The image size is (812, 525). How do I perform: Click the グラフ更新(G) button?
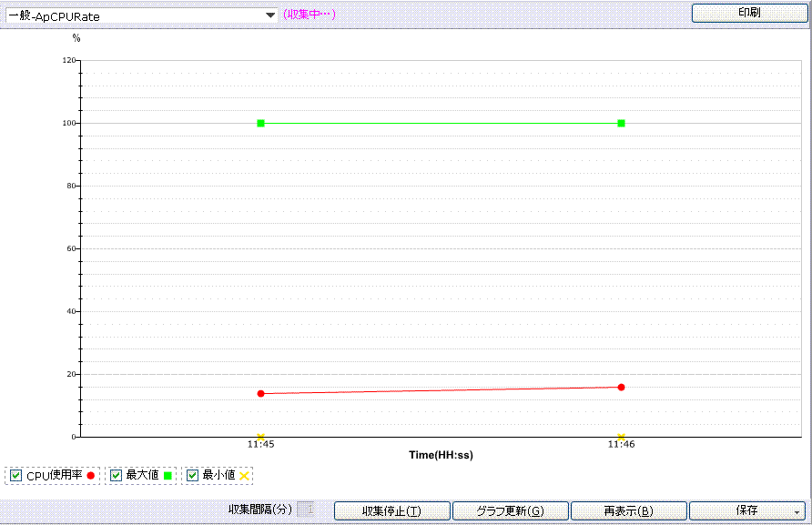[510, 510]
